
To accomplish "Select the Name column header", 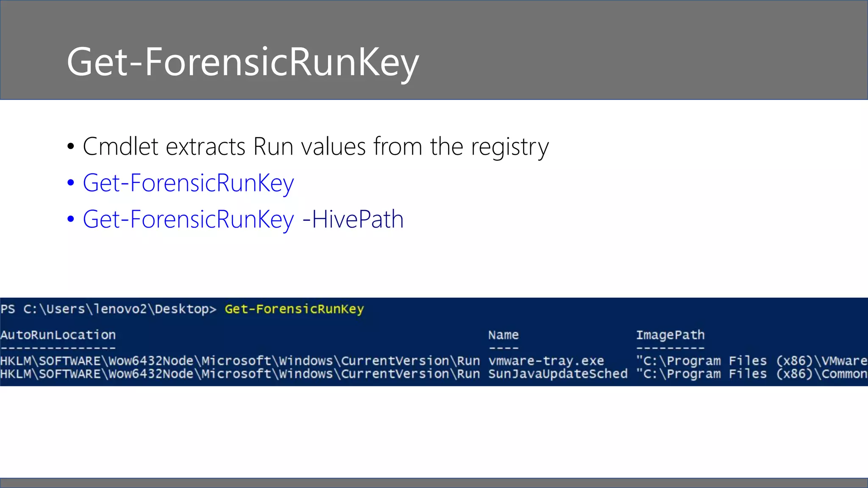I will tap(504, 335).
